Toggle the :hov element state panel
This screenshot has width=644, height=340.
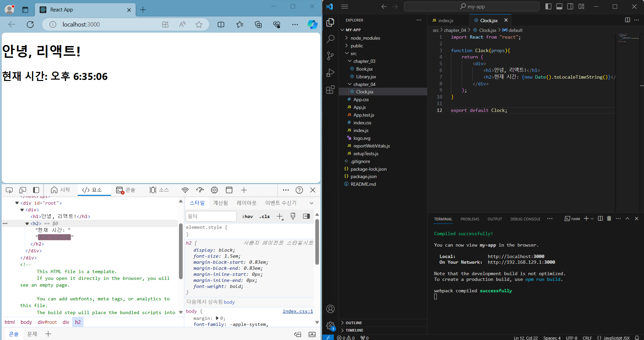point(247,216)
